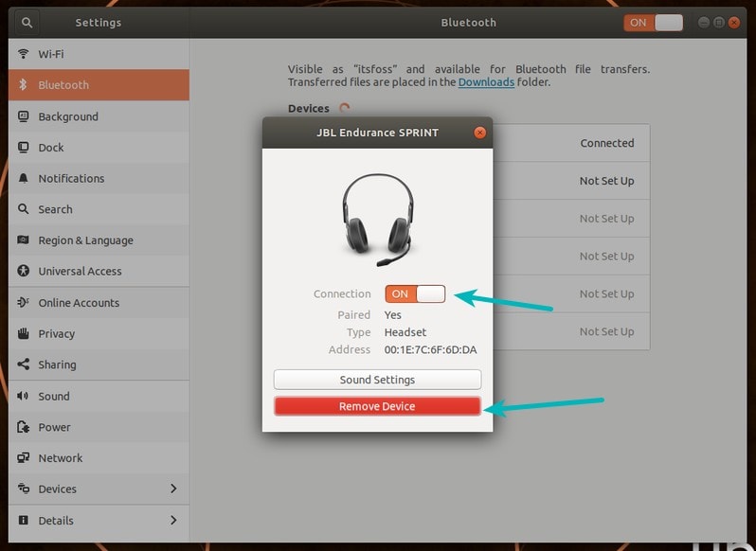
Task: Toggle the headset Connection switch off
Action: [415, 293]
